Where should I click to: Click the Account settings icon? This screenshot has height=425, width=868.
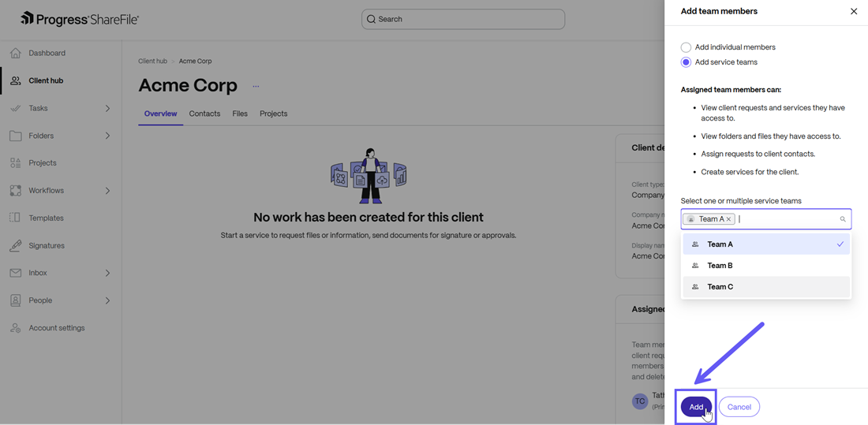[16, 328]
